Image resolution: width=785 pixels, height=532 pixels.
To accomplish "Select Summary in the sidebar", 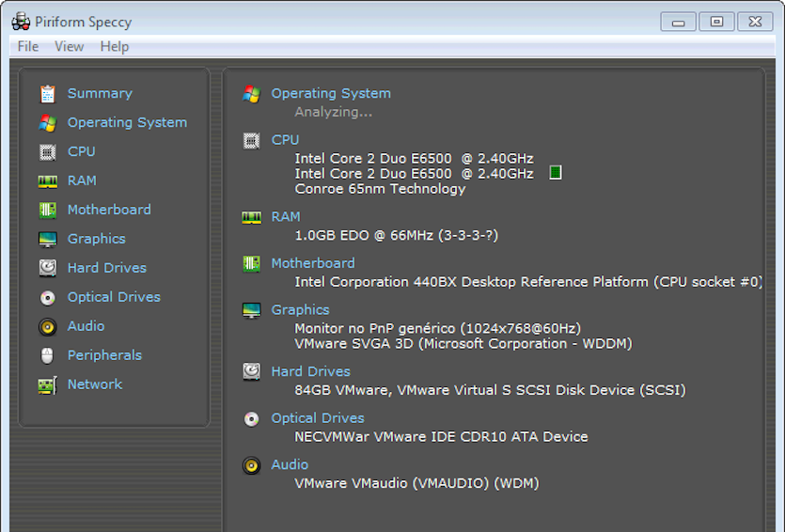I will tap(101, 94).
